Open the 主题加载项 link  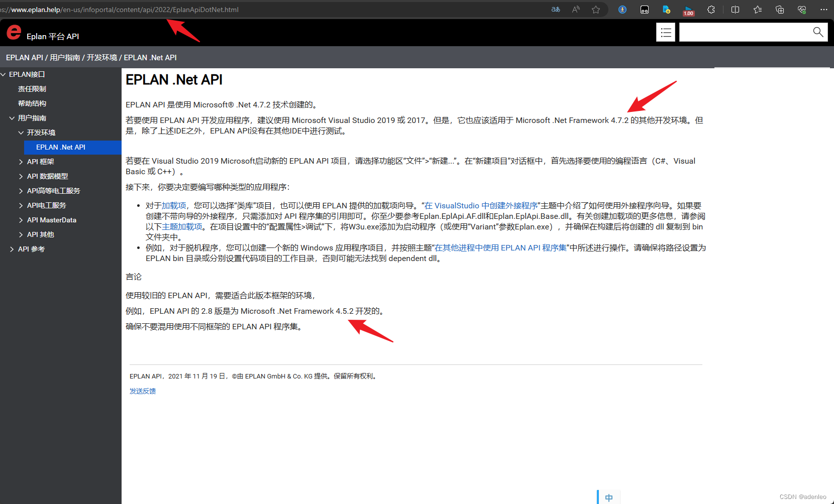tap(182, 227)
